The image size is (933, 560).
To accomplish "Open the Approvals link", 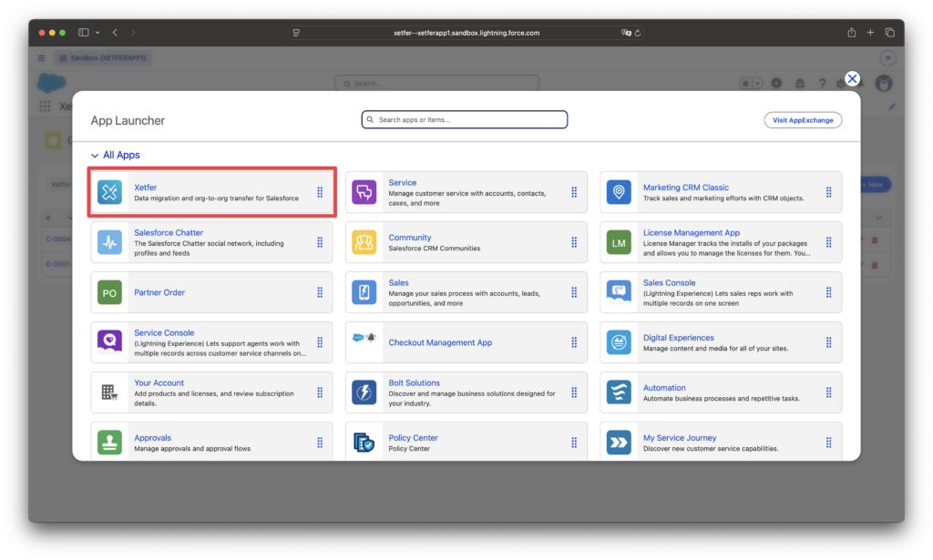I will 152,438.
